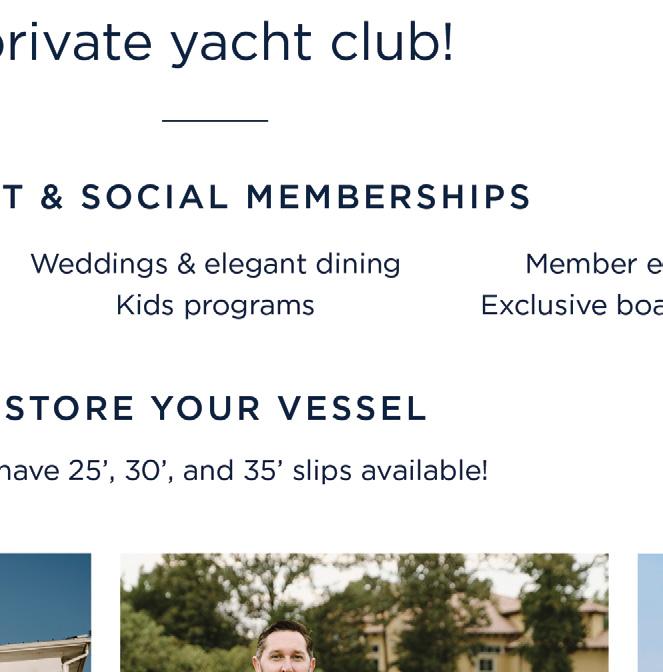Click the "Weddings & elegant dining" text

(x=215, y=264)
